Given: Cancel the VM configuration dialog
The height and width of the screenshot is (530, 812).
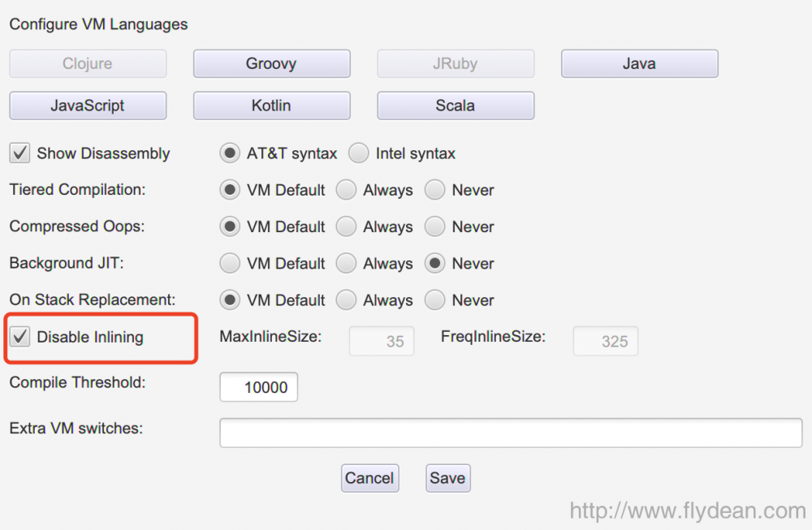Looking at the screenshot, I should 369,478.
